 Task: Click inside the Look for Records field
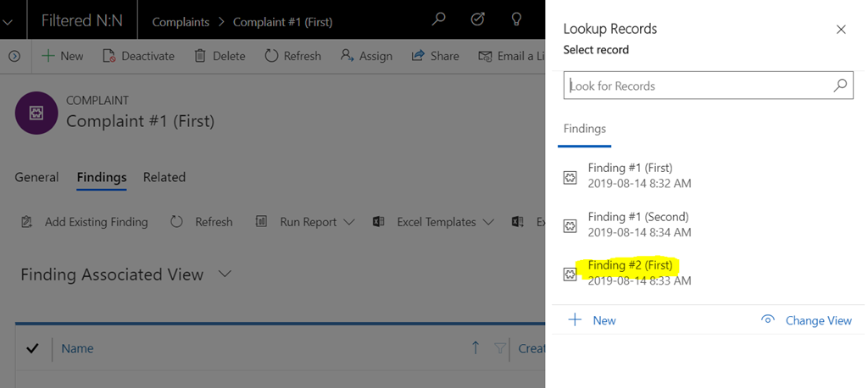point(698,86)
